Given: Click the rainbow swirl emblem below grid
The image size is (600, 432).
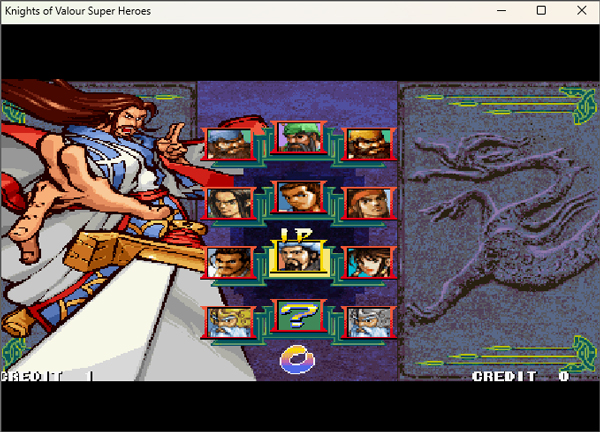Looking at the screenshot, I should 297,359.
